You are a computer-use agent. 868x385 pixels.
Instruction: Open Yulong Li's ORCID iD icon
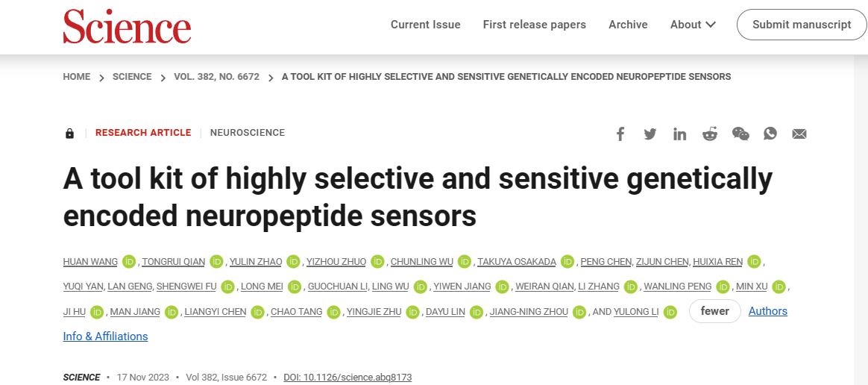tap(670, 312)
